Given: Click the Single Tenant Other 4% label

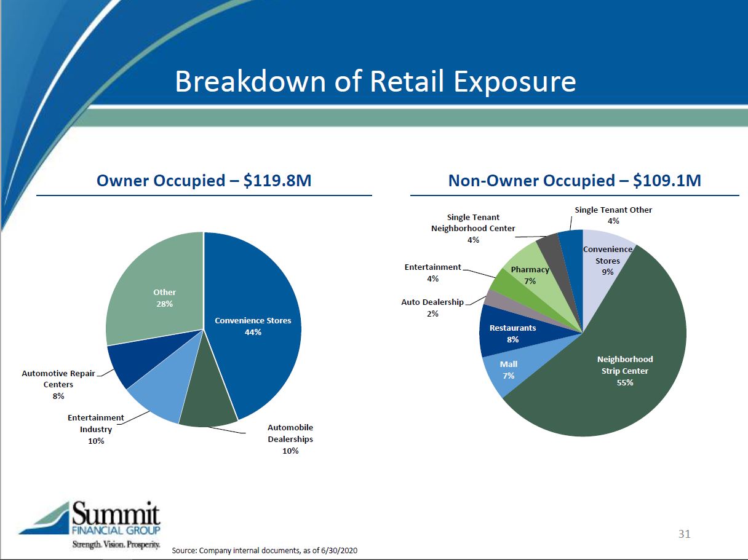Looking at the screenshot, I should (613, 215).
